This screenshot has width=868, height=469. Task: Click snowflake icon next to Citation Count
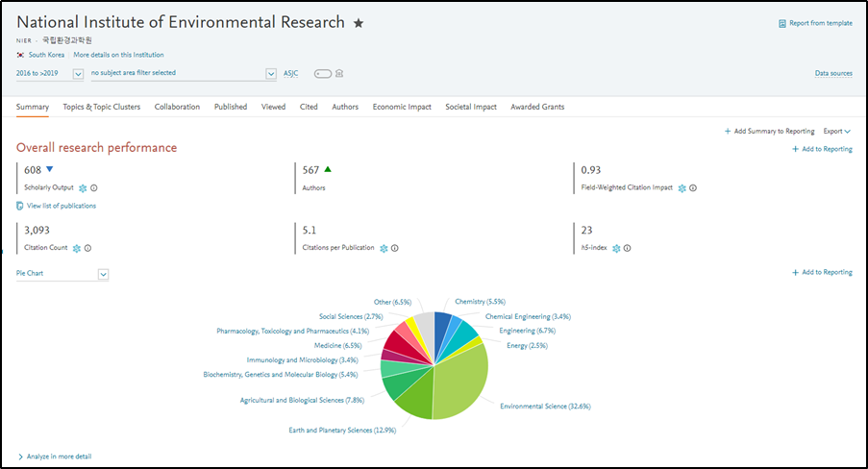(x=76, y=249)
